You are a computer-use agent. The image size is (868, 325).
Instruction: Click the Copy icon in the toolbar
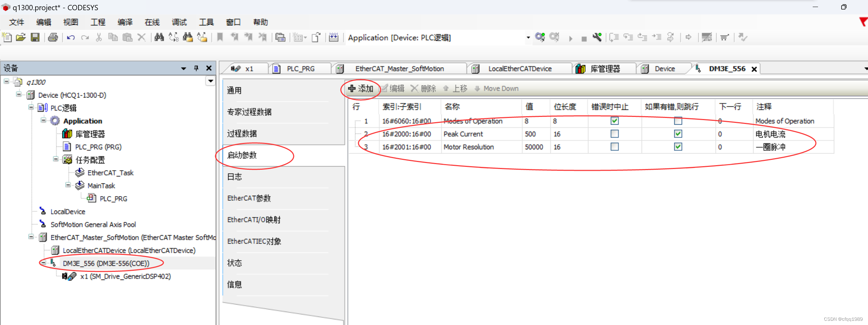[113, 37]
